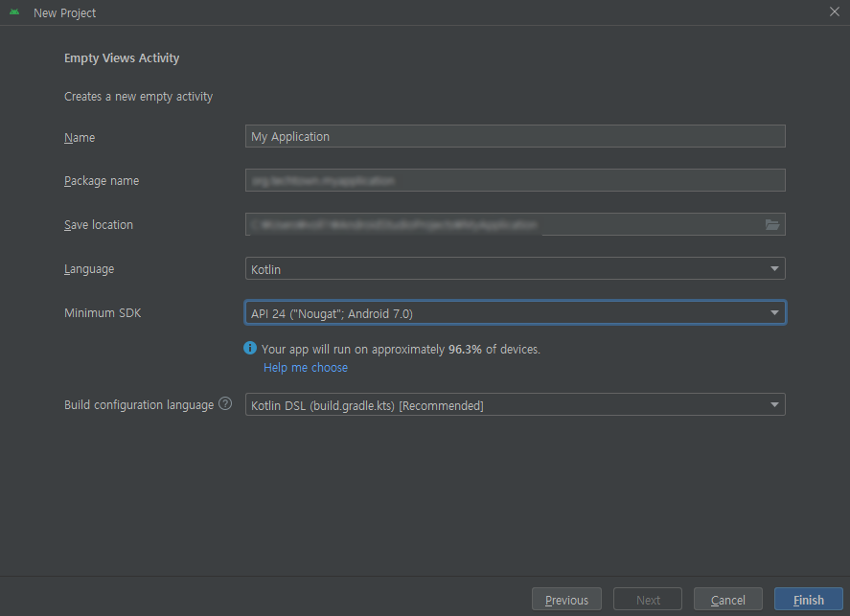Screen dimensions: 850x616
Task: Click the greyed-out Next button
Action: pos(648,600)
